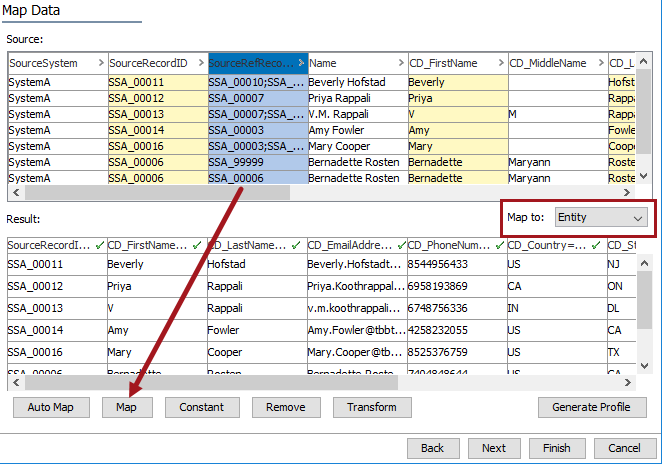The image size is (662, 464).
Task: Click arrow on SourceRecordID column header
Action: pos(200,63)
